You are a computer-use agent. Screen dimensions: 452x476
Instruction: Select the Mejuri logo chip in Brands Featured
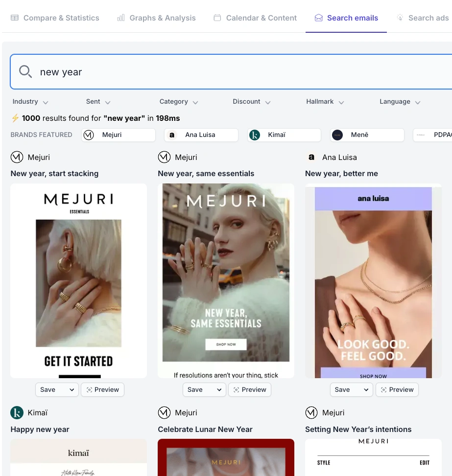[89, 135]
